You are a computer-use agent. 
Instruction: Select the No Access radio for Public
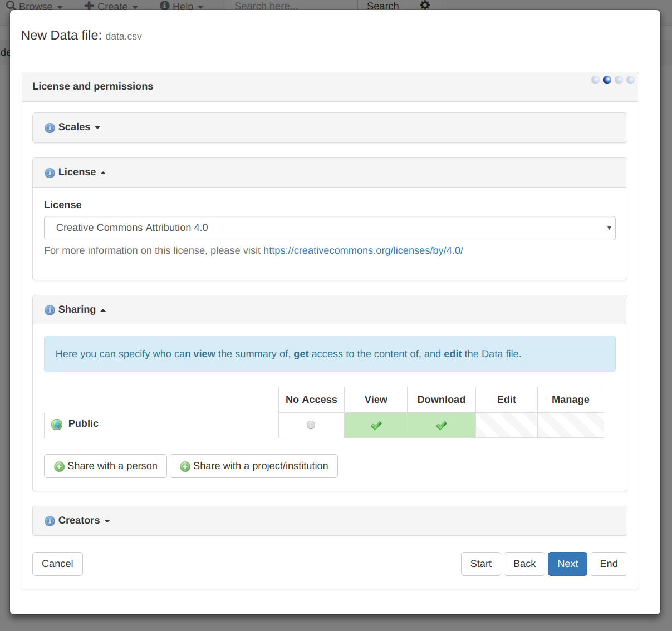click(311, 425)
